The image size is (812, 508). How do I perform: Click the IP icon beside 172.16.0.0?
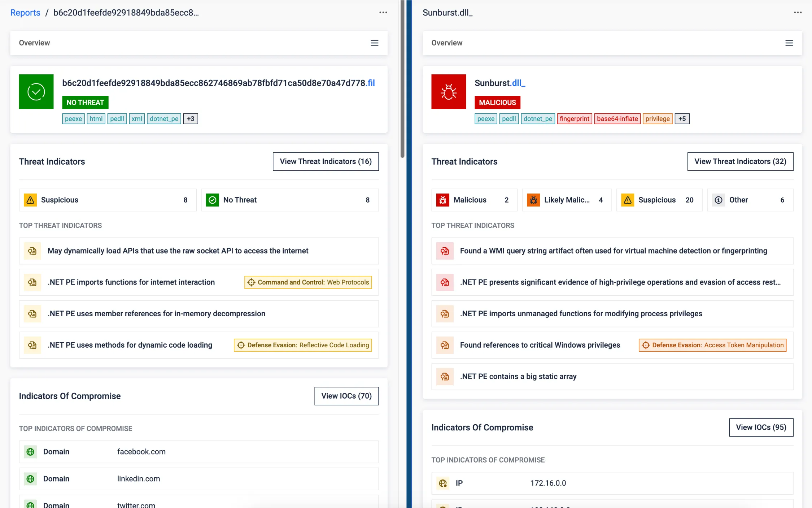click(443, 483)
